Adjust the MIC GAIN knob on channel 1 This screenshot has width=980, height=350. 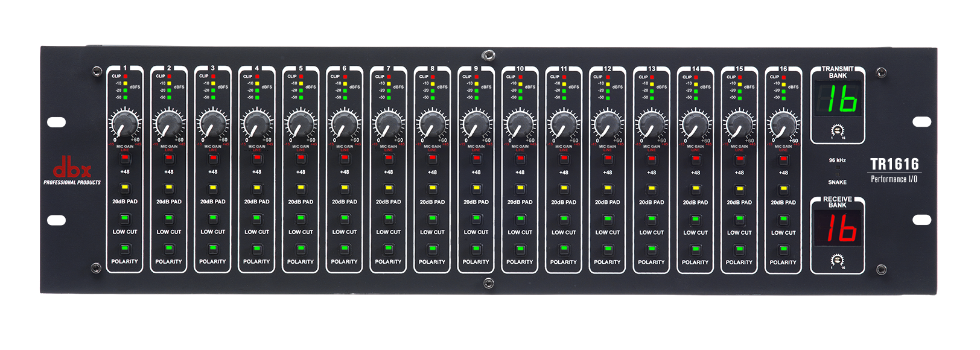click(x=125, y=125)
